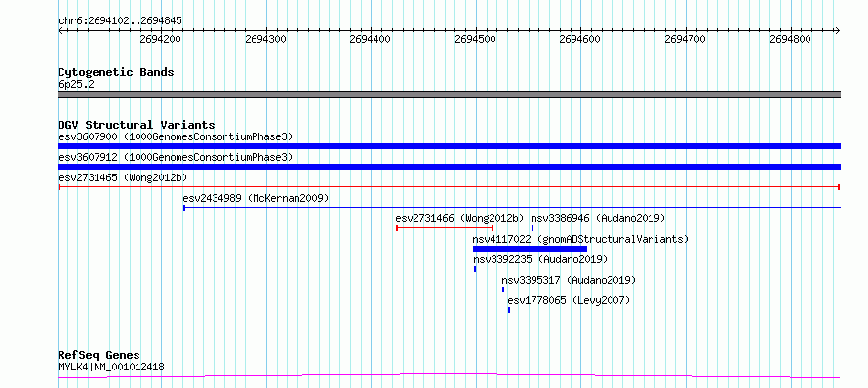Click the right arrowhead of the ruler
The width and height of the screenshot is (868, 388).
(x=838, y=31)
